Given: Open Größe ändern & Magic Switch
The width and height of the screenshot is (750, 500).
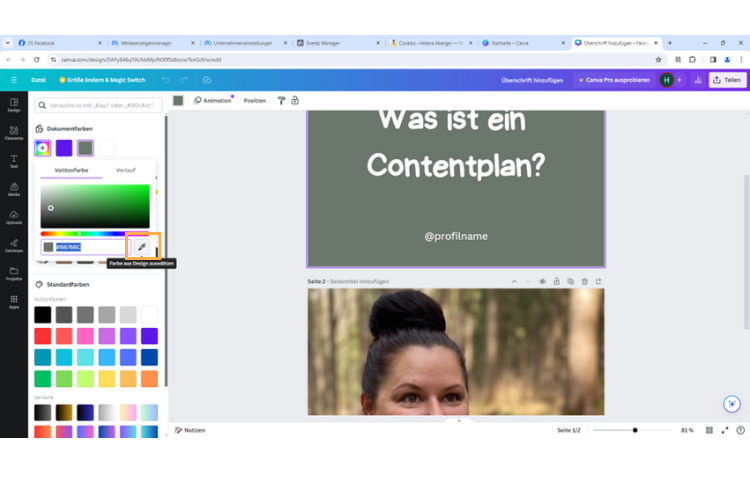Looking at the screenshot, I should [x=102, y=80].
